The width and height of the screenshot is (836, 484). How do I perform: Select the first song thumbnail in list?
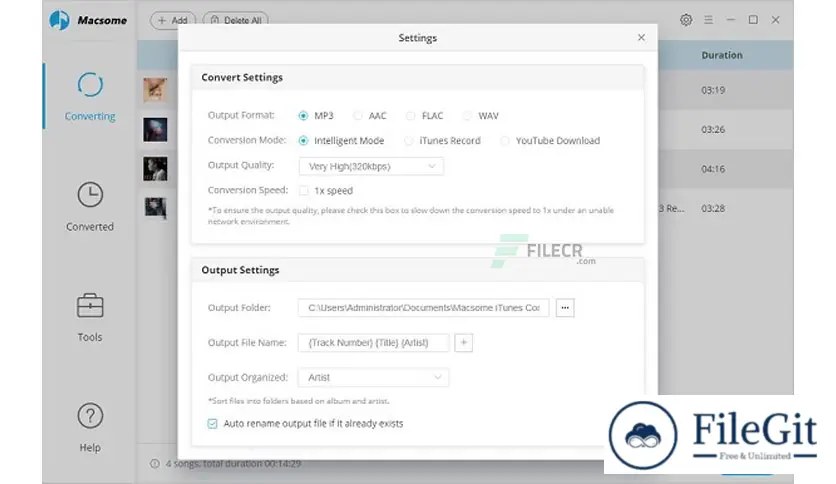click(x=155, y=90)
